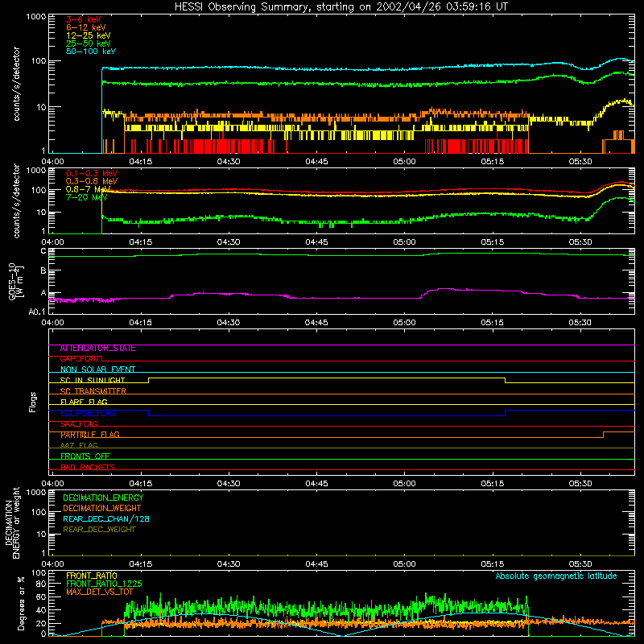The width and height of the screenshot is (644, 644).
Task: Click the ECLIPSE_FLAG rising edge near 05:17
Action: [x=506, y=413]
